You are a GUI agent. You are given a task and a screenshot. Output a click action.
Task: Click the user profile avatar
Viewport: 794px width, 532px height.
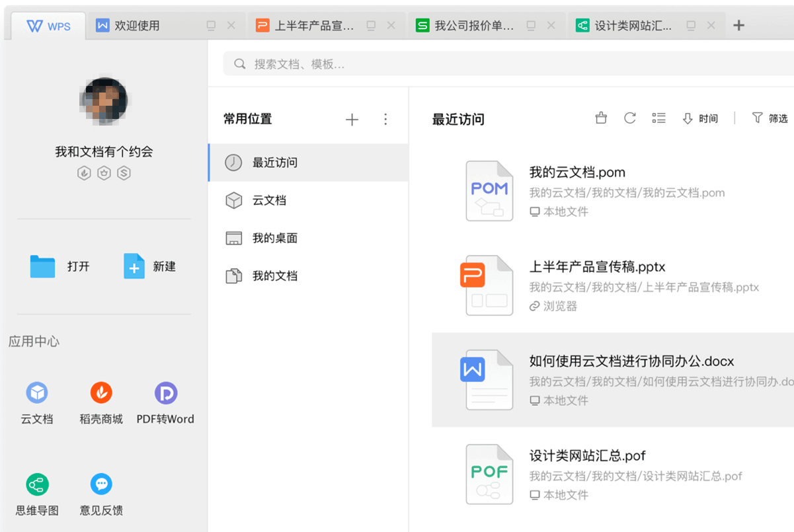(x=104, y=99)
